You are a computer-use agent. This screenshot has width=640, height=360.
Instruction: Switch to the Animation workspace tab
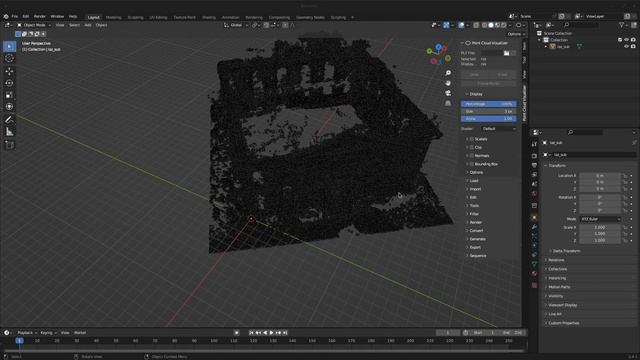230,18
